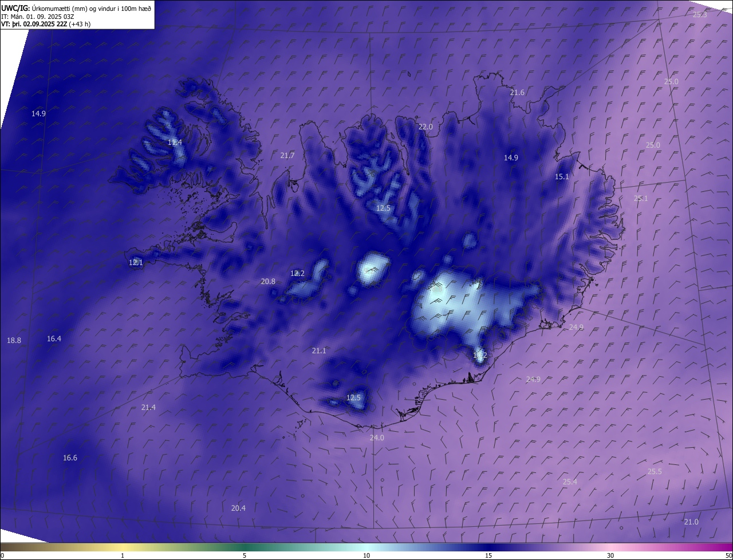Viewport: 733px width, 560px height.
Task: Click the initial time line 'IT: Mán. 01. 09. 2025 03Z'
Action: tap(37, 16)
